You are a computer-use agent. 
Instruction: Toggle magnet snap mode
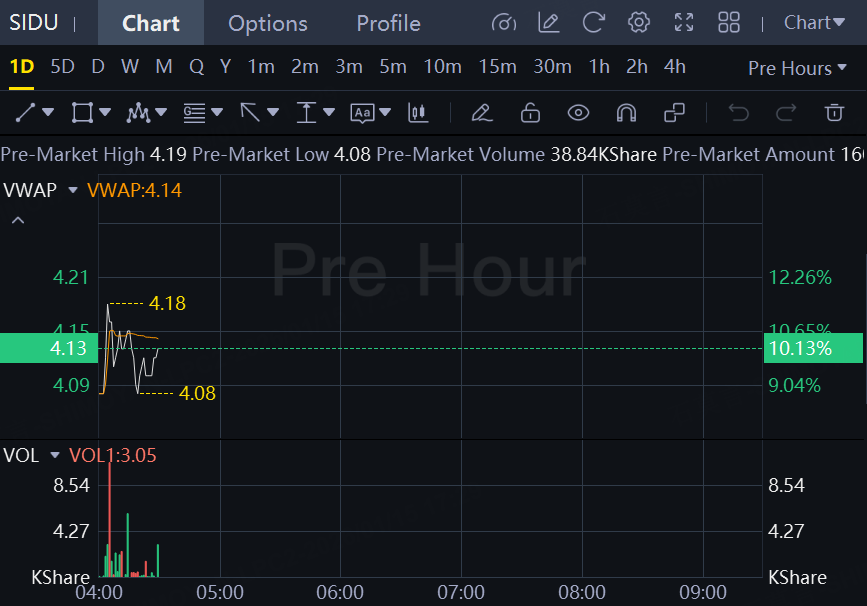pyautogui.click(x=626, y=112)
